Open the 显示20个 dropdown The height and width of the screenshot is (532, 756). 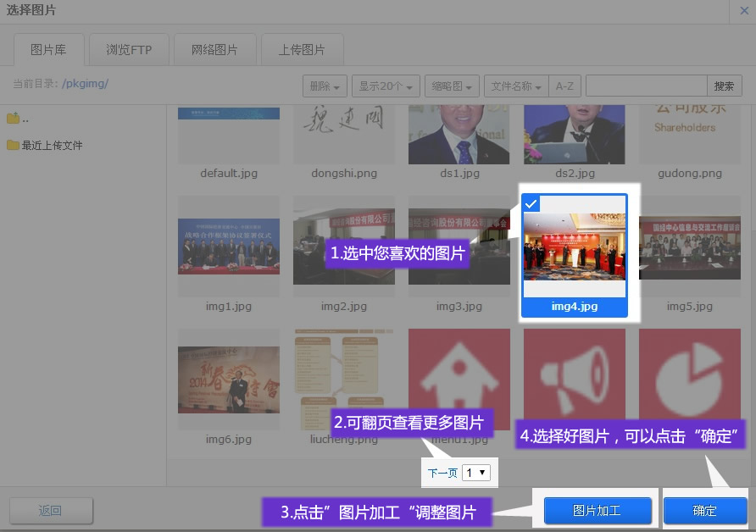click(386, 86)
